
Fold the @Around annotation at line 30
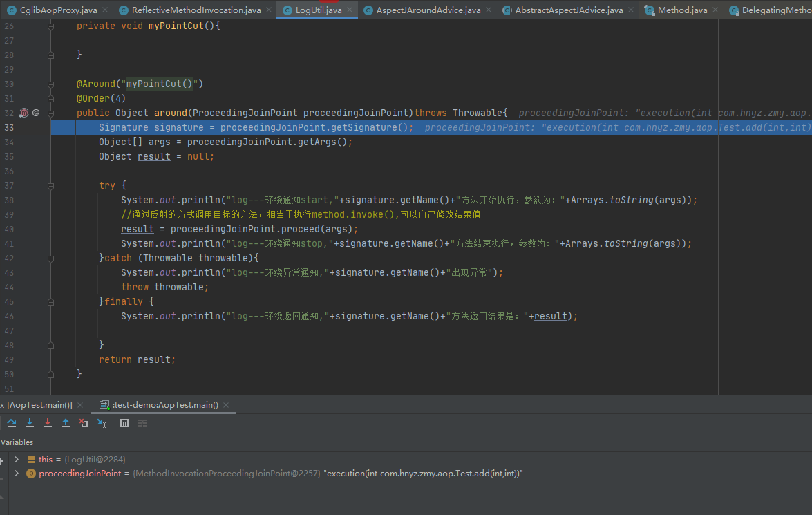point(50,84)
